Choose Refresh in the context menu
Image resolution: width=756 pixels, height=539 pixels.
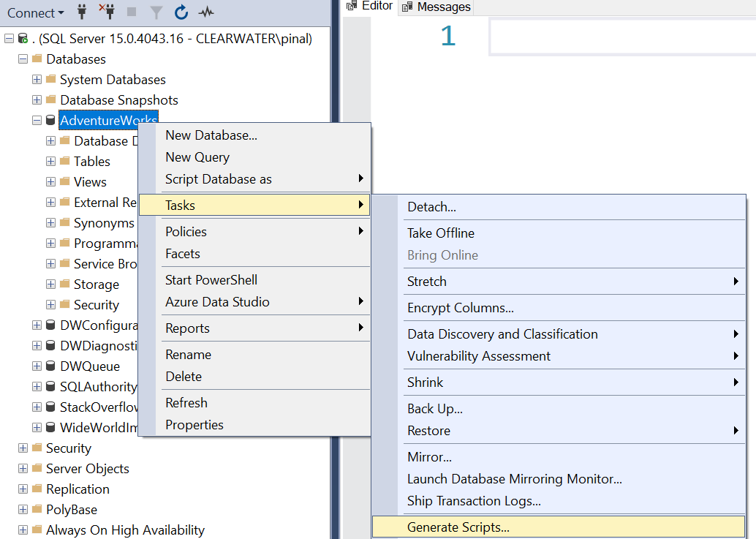coord(254,402)
